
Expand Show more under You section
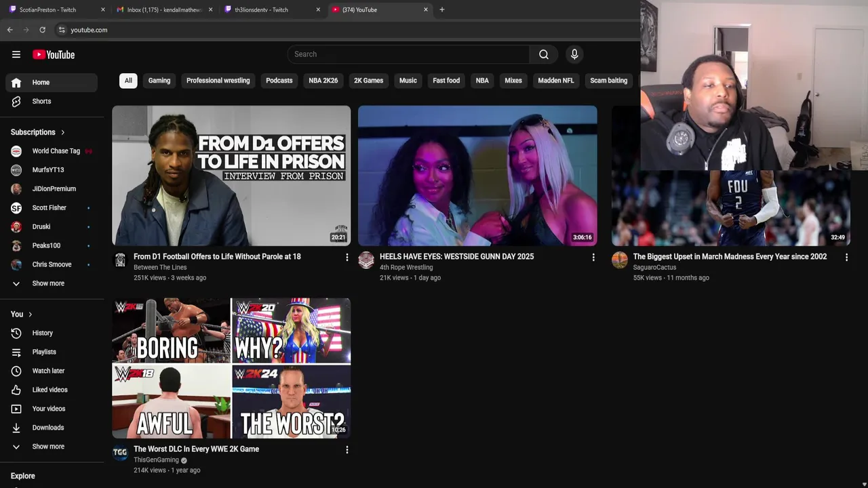52,447
